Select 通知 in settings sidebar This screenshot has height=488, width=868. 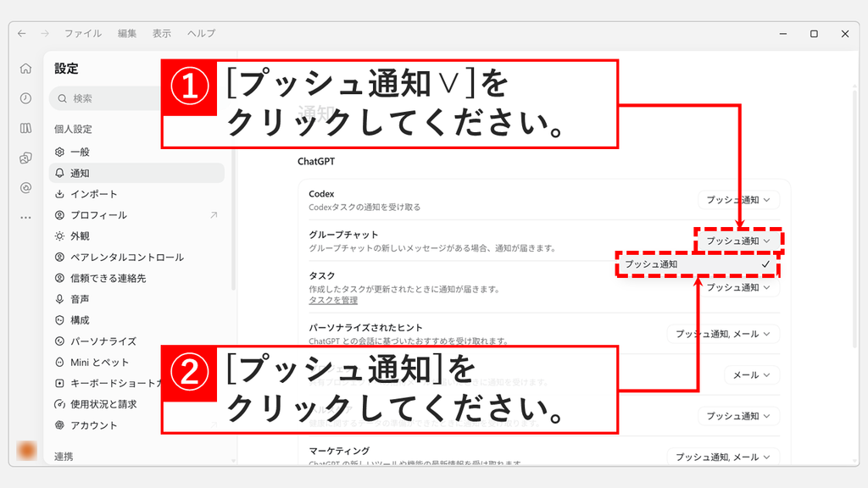click(x=136, y=173)
